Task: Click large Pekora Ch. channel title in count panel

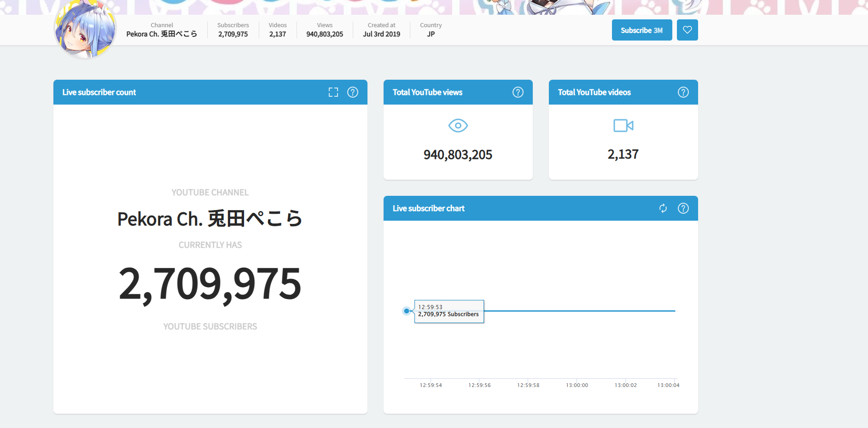Action: point(210,218)
